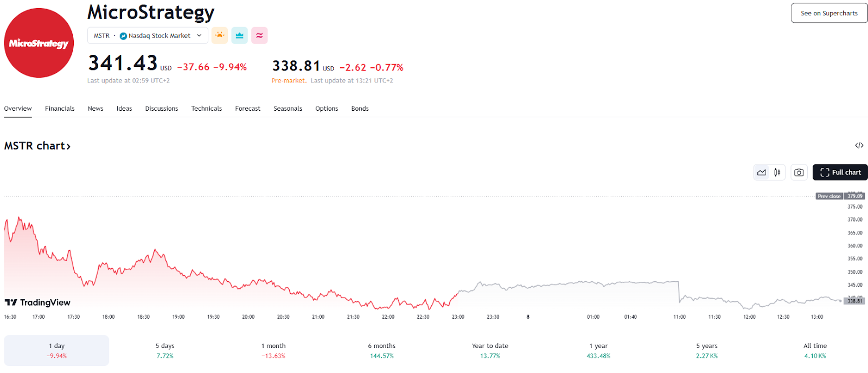Viewport: 868px width, 373px height.
Task: Click the 16:30 time axis label
Action: (10, 317)
